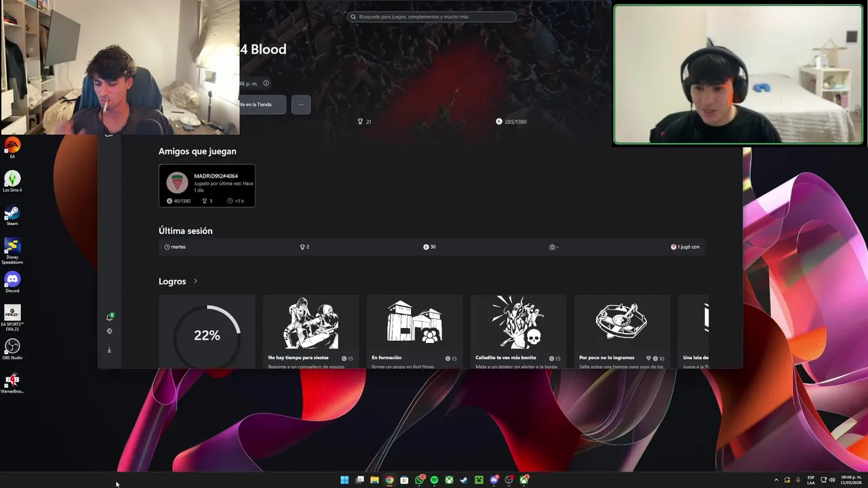Open the EA SPORTS FIFA 23 desktop shortcut
Screen dimensions: 868x488
click(12, 317)
